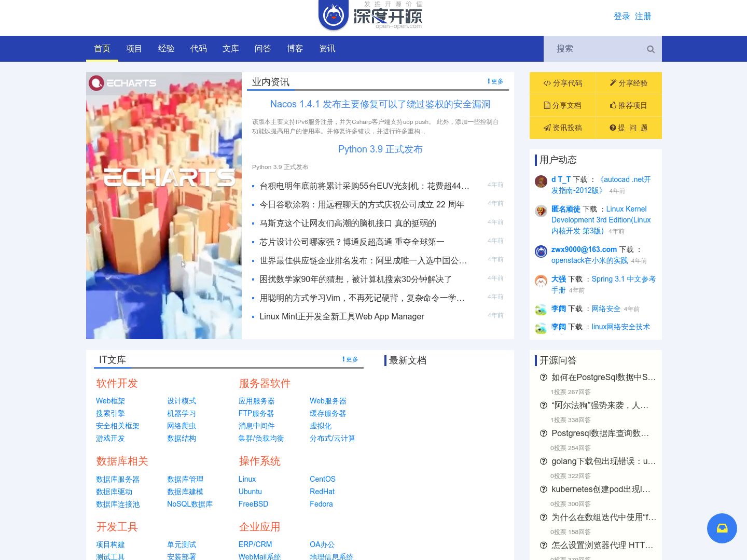Viewport: 747px width, 560px height.
Task: Open the site logo home link
Action: click(370, 16)
